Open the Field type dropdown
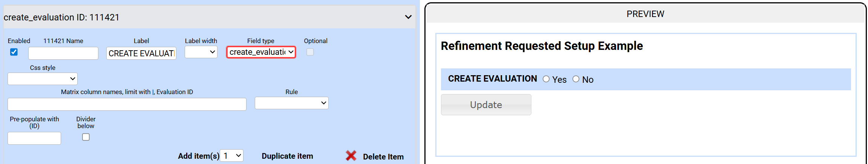Image resolution: width=868 pixels, height=164 pixels. click(x=261, y=52)
